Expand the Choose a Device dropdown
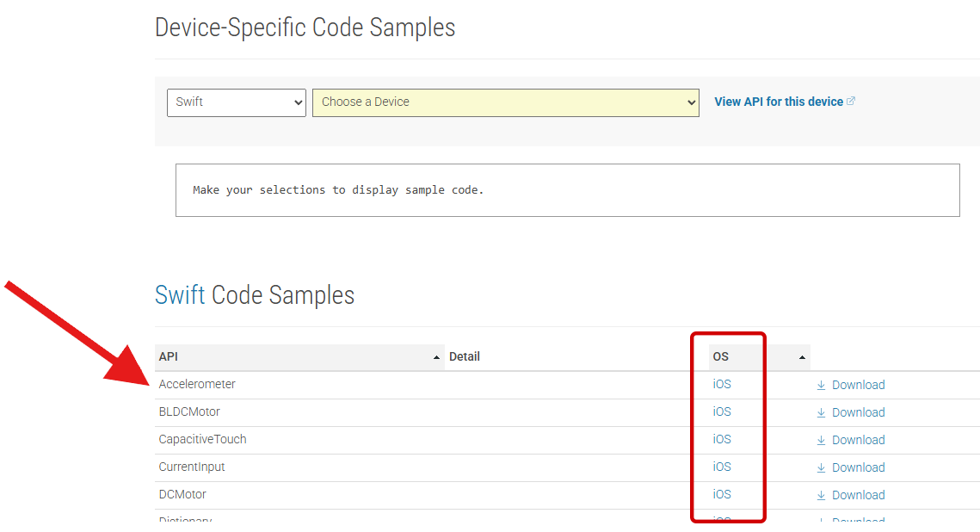This screenshot has width=980, height=532. [505, 102]
